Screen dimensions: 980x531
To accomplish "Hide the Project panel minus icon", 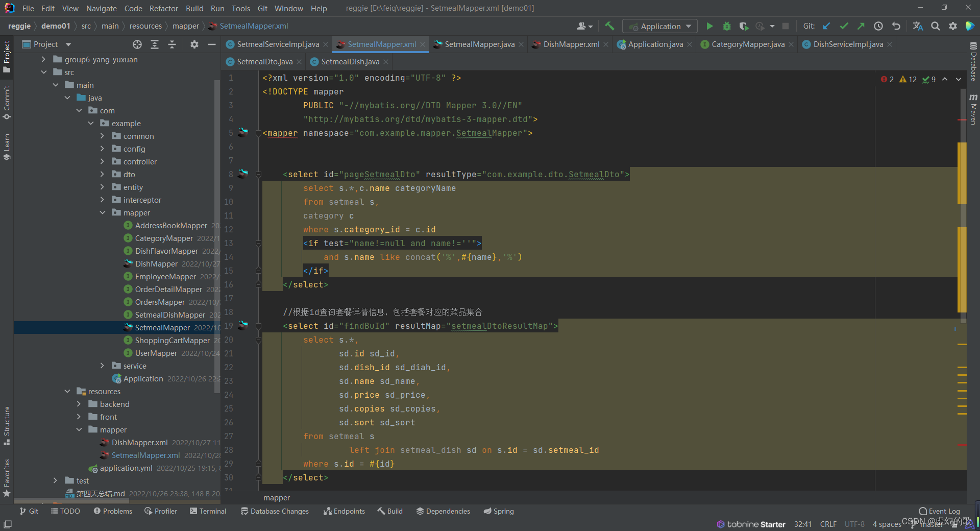I will (212, 44).
